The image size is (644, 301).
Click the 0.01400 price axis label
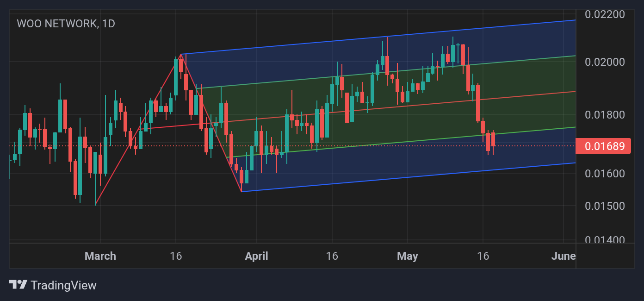(x=605, y=239)
